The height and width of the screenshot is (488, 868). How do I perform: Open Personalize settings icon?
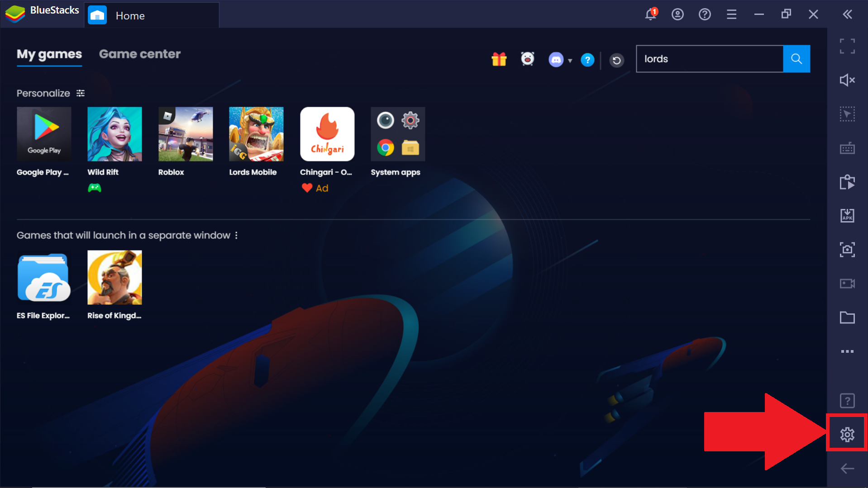(x=81, y=93)
